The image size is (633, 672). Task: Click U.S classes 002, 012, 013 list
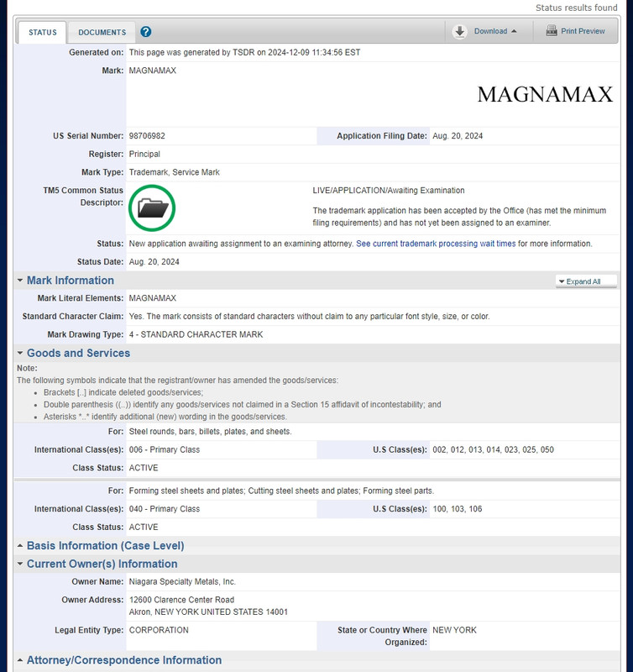point(493,449)
